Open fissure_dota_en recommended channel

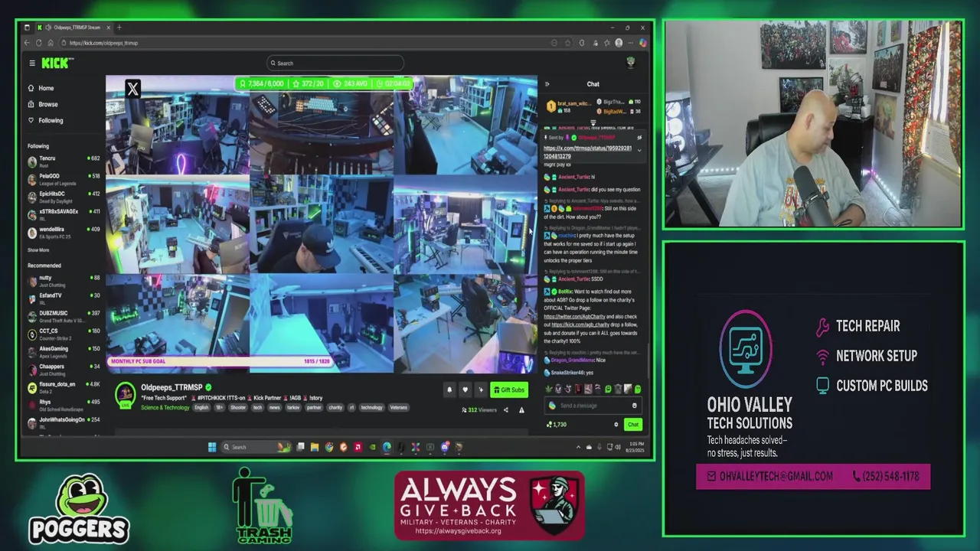coord(64,386)
